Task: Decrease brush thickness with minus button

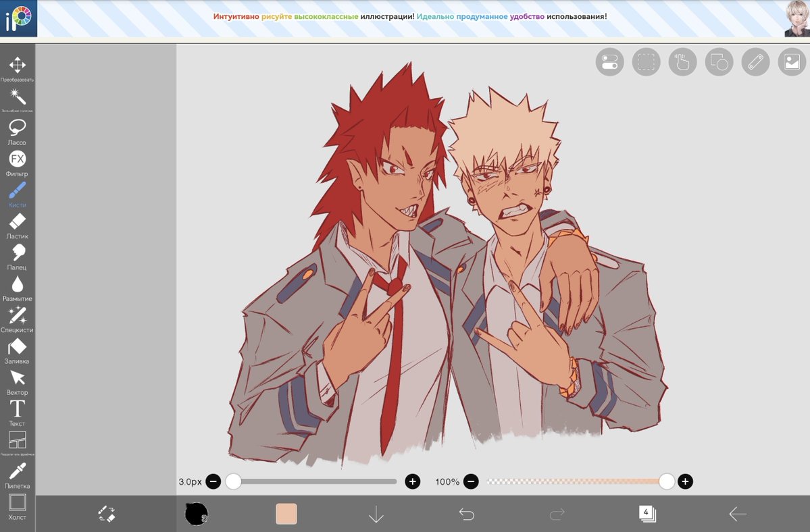Action: pyautogui.click(x=213, y=481)
